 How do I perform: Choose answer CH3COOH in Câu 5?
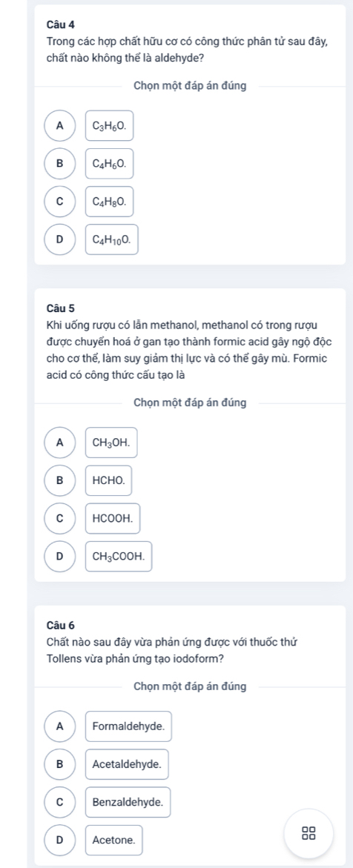[x=119, y=557]
